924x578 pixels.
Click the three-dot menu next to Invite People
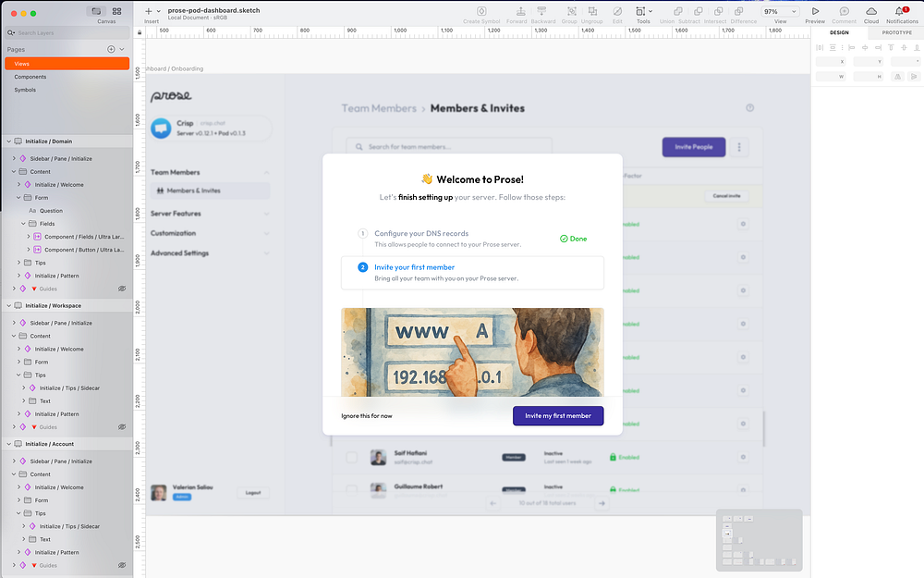tap(739, 147)
